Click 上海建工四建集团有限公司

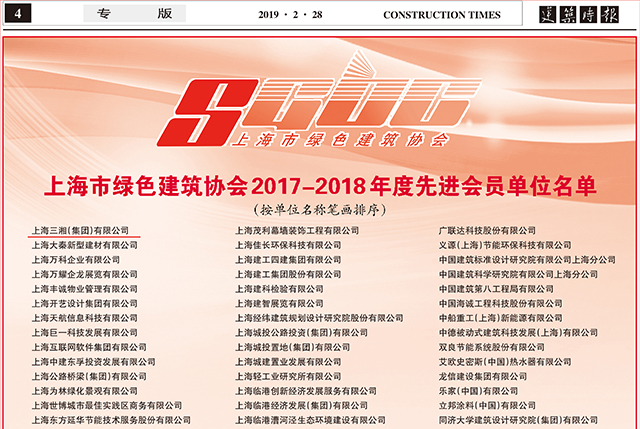click(288, 260)
